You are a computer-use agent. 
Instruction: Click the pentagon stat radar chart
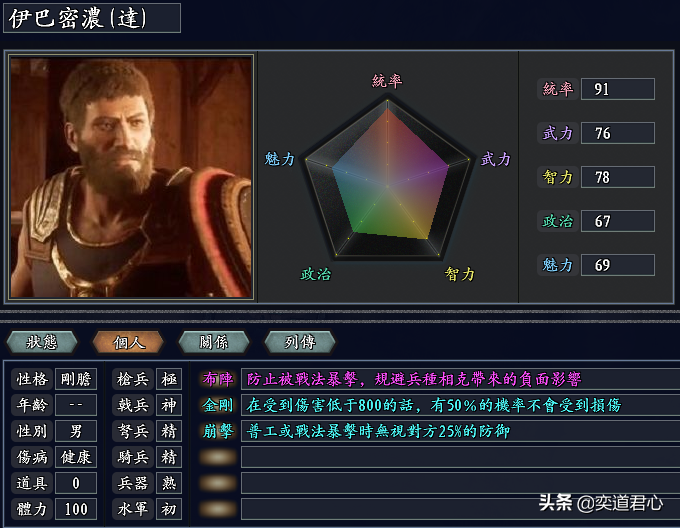point(387,179)
